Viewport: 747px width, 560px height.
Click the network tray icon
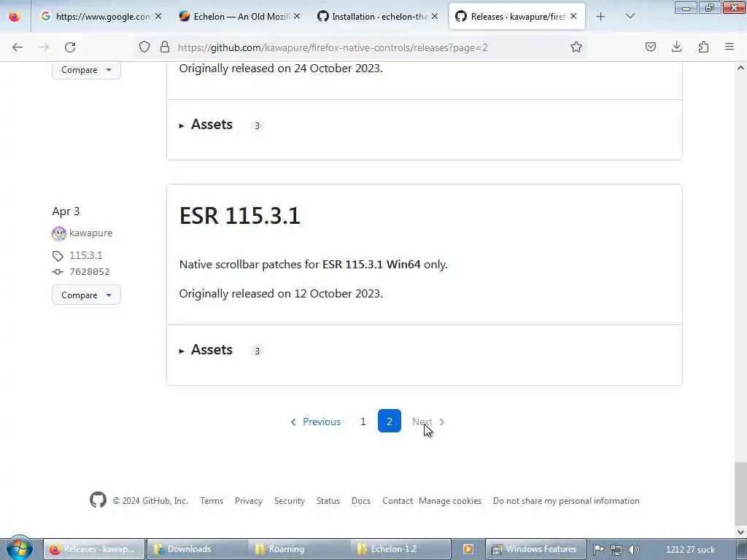coord(616,550)
